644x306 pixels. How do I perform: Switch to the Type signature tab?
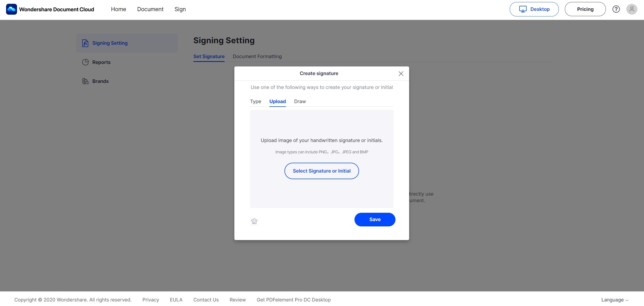[255, 101]
